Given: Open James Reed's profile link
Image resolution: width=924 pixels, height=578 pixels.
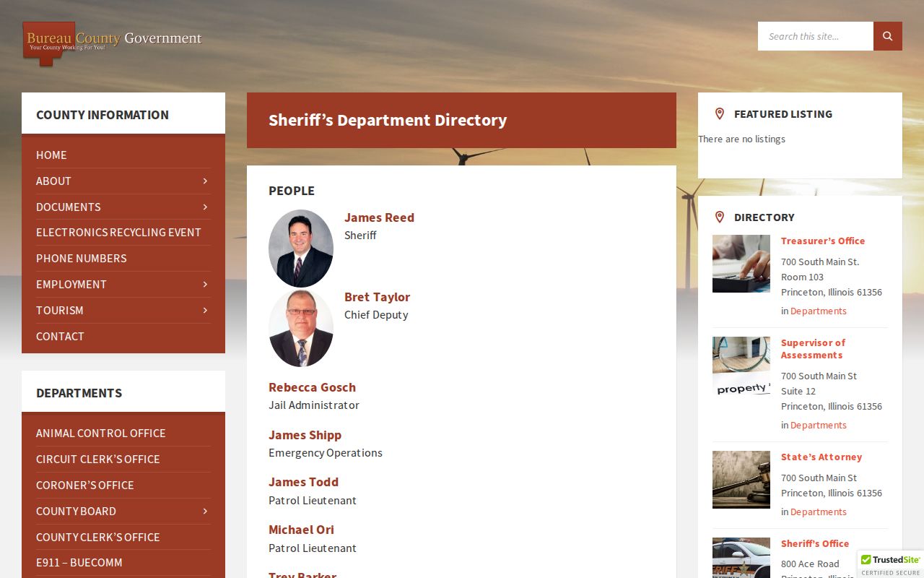Looking at the screenshot, I should point(379,217).
